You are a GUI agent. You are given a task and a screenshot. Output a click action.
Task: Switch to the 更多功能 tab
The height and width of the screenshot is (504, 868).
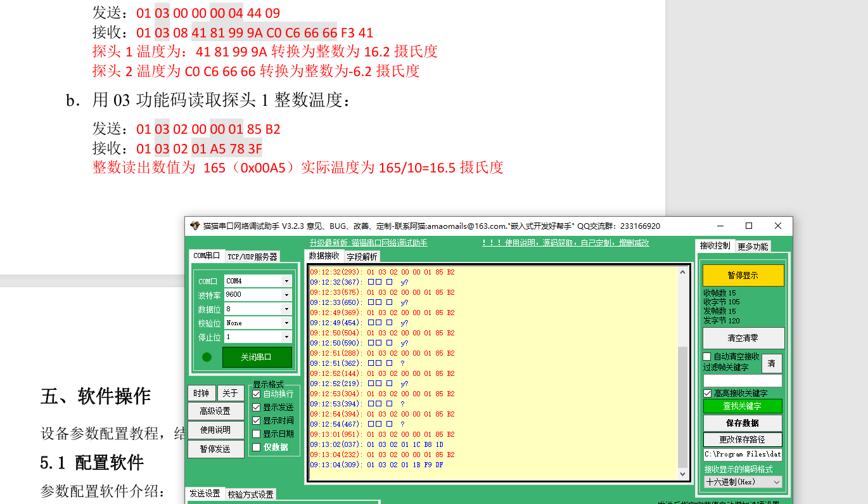pyautogui.click(x=753, y=247)
